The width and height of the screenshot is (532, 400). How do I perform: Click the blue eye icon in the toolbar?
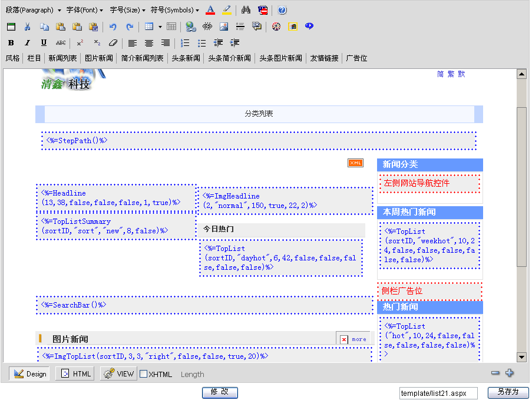309,26
